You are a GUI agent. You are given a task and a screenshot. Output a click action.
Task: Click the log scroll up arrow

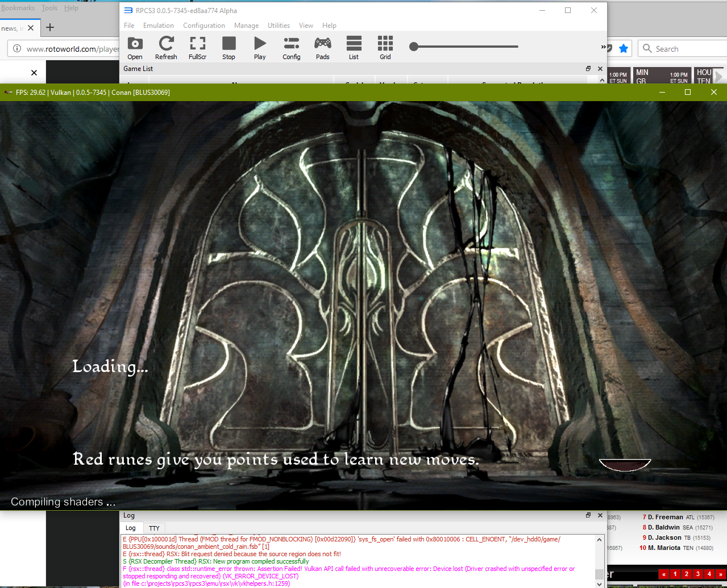point(599,539)
